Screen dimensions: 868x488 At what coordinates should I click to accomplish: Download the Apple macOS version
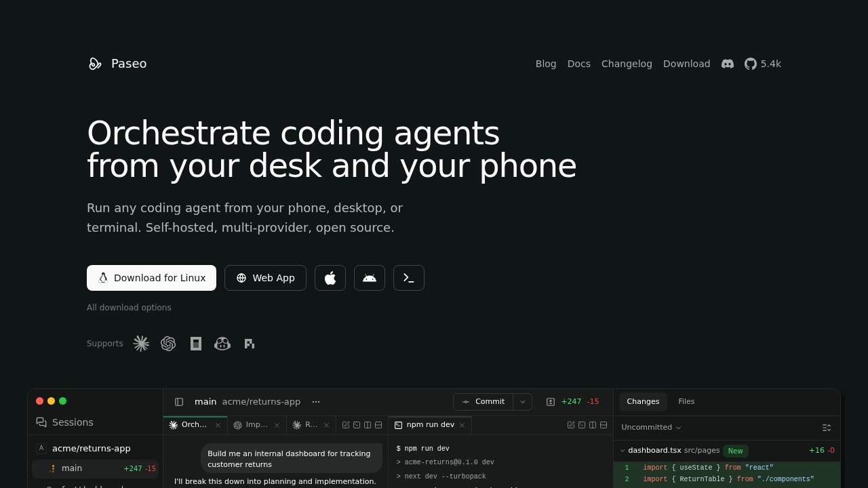coord(330,278)
